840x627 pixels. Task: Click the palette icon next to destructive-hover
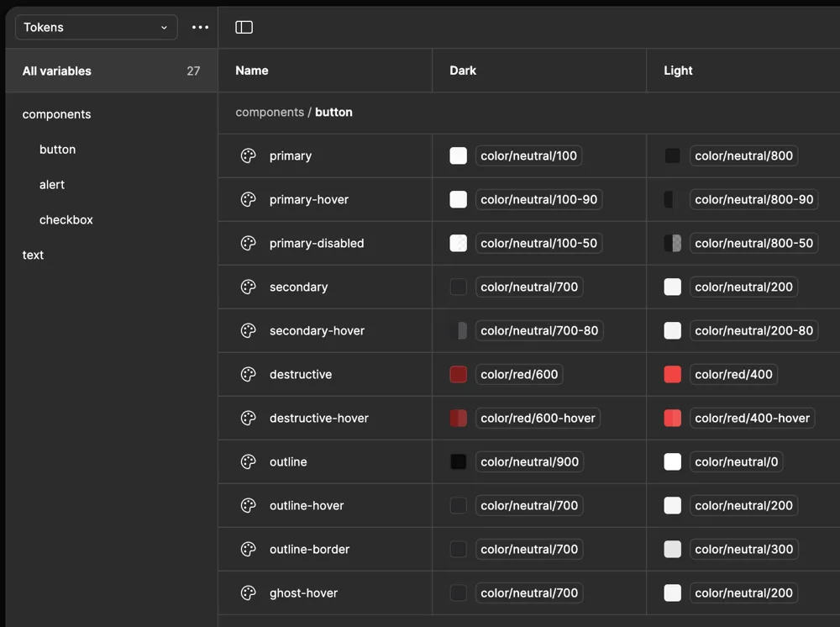tap(248, 418)
